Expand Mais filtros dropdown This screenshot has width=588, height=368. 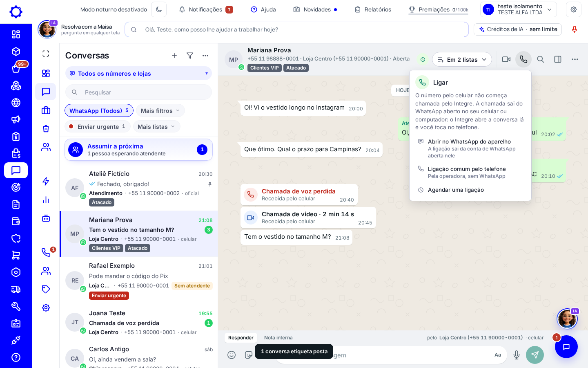tap(160, 110)
